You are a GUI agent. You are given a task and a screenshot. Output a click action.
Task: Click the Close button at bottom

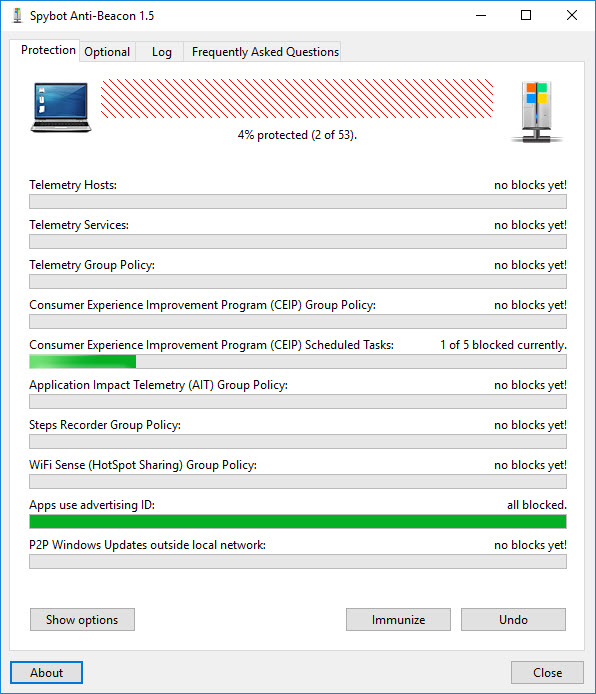pos(547,672)
